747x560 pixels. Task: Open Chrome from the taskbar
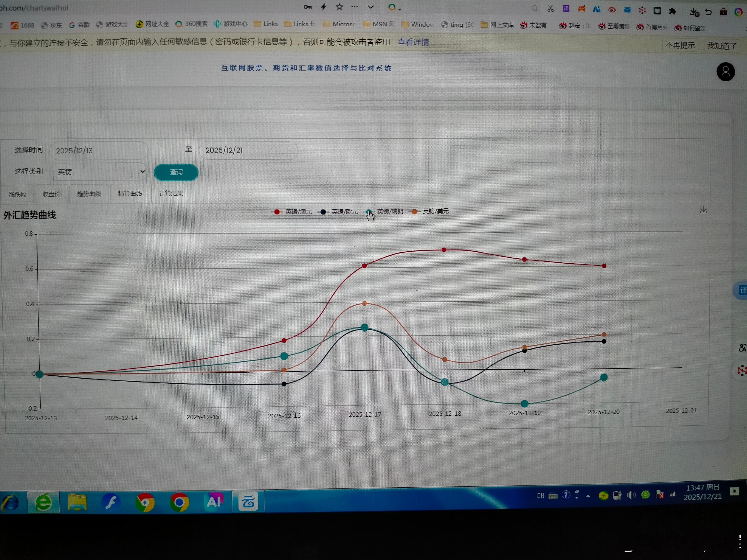click(179, 503)
